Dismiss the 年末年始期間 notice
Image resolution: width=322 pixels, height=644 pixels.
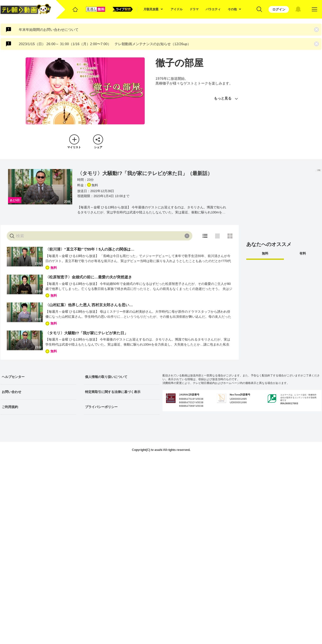point(316,30)
